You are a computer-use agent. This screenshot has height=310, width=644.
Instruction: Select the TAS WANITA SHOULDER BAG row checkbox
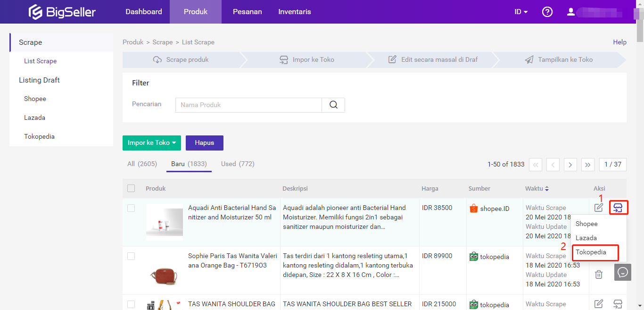[x=131, y=304]
